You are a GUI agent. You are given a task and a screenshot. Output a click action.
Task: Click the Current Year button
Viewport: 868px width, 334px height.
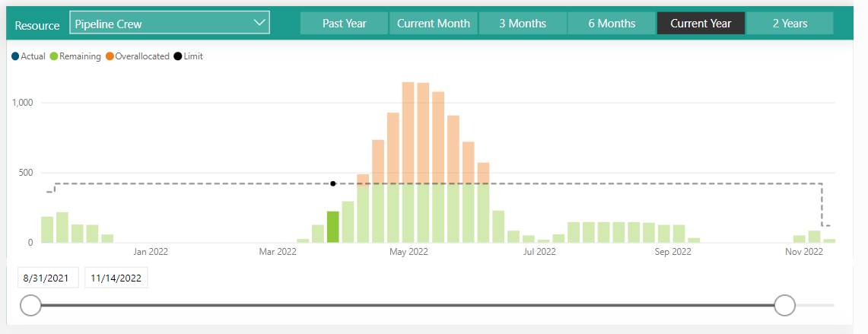701,24
